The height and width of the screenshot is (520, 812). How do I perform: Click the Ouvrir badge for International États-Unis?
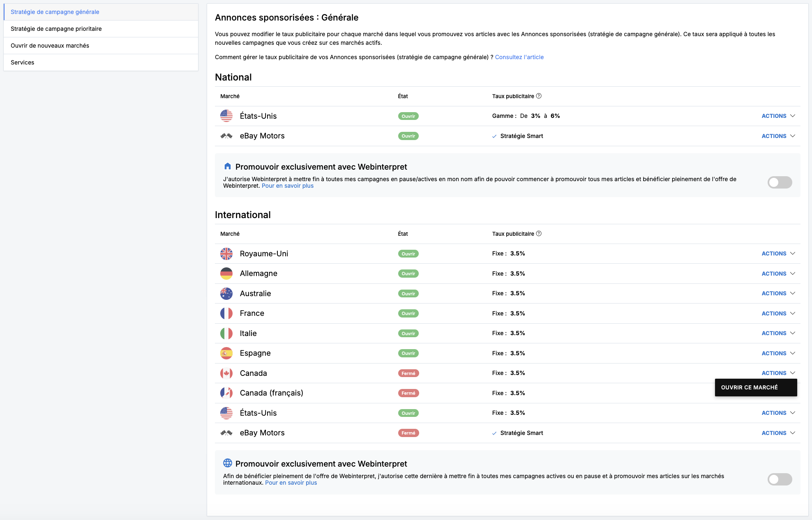pyautogui.click(x=408, y=413)
